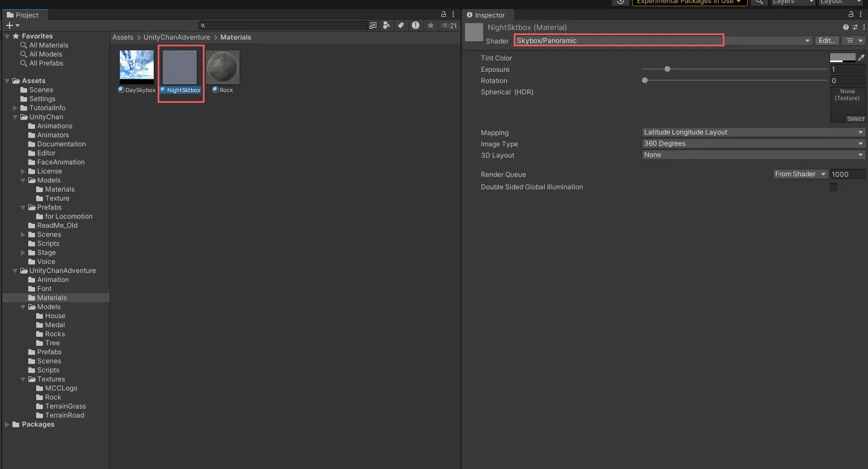The image size is (868, 469).
Task: Switch to the Inspector tab
Action: (x=485, y=15)
